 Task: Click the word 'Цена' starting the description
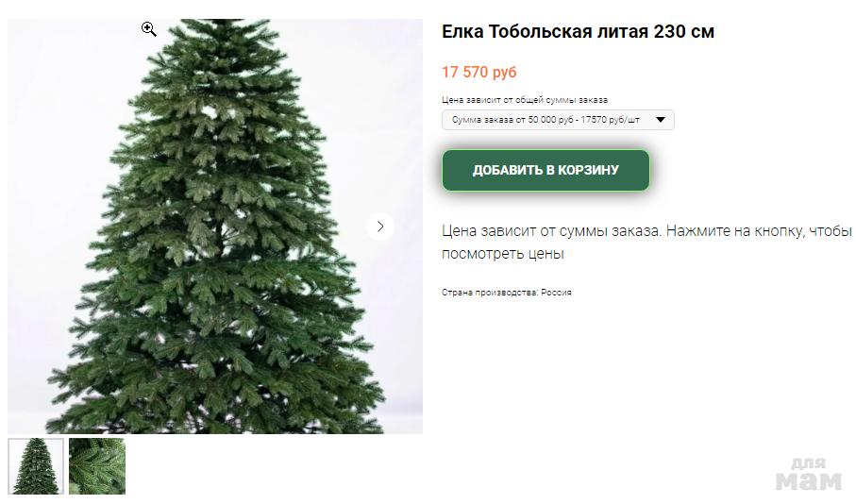click(459, 231)
